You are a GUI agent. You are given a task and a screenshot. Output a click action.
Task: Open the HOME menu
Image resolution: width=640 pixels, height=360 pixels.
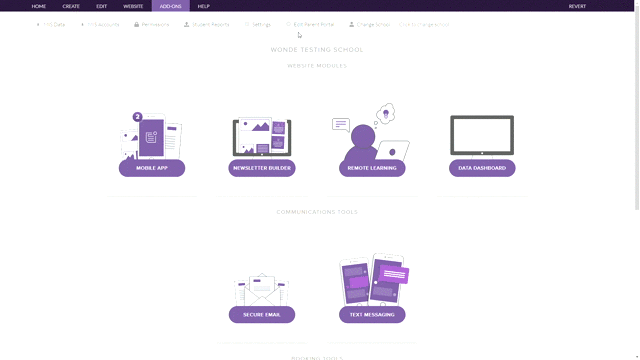pyautogui.click(x=39, y=6)
